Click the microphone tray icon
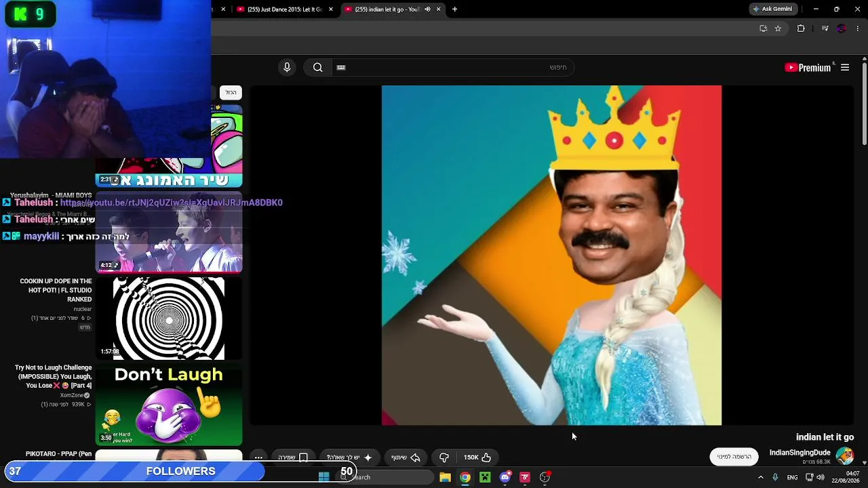Viewport: 868px width, 488px height. [775, 477]
